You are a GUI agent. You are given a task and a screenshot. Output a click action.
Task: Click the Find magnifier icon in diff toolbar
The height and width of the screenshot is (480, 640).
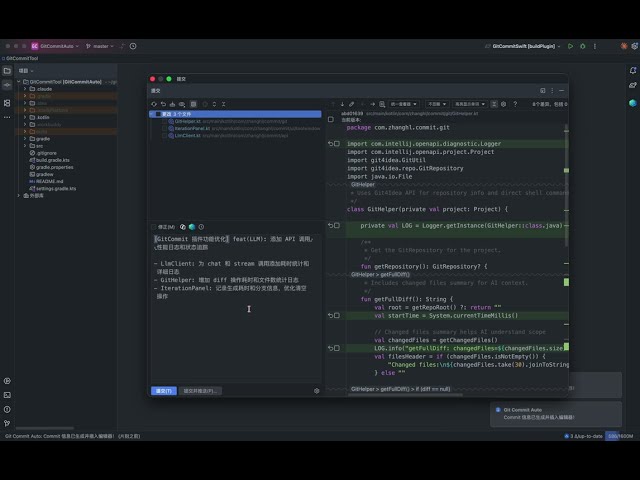382,104
